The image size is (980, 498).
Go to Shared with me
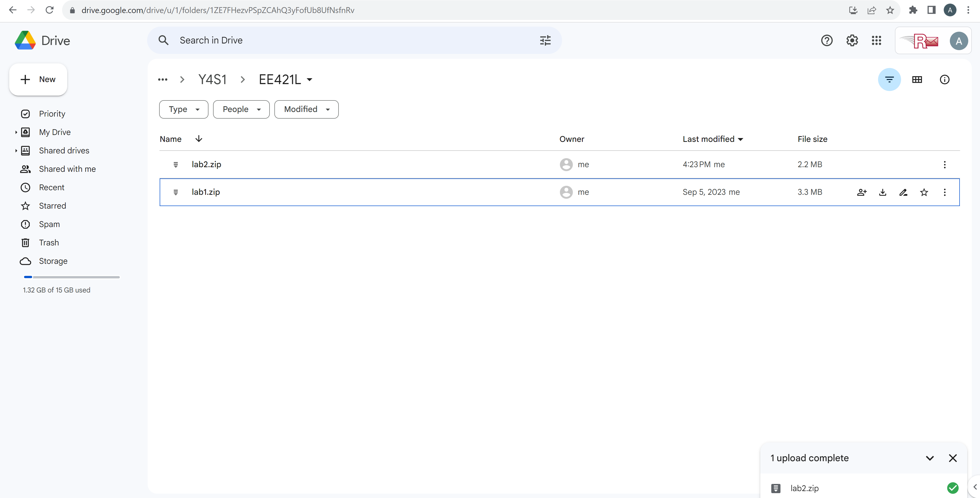pyautogui.click(x=67, y=169)
